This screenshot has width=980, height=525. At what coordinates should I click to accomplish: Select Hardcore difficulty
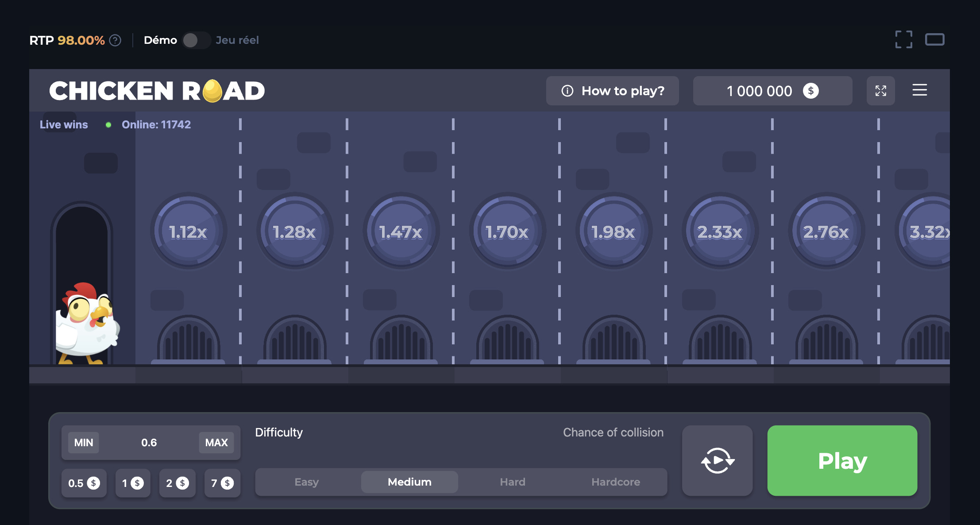[x=615, y=482]
